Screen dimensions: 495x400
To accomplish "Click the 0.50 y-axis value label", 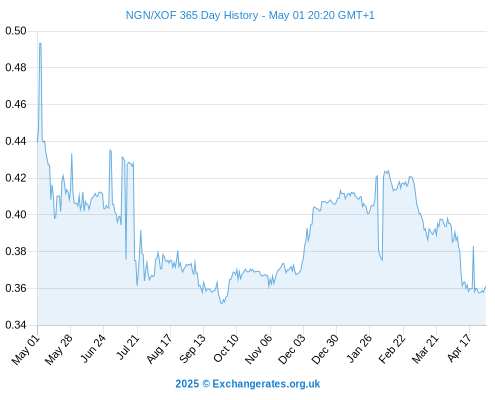I will click(16, 31).
